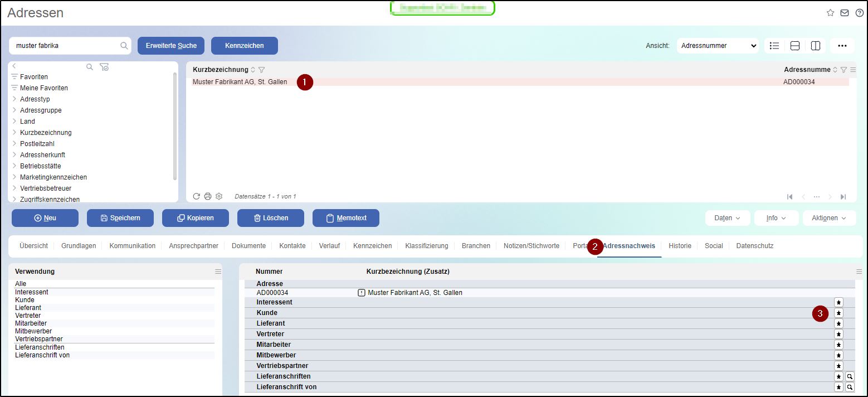This screenshot has width=868, height=397.
Task: Open filter on the Kurzbezeichnung column
Action: (261, 70)
